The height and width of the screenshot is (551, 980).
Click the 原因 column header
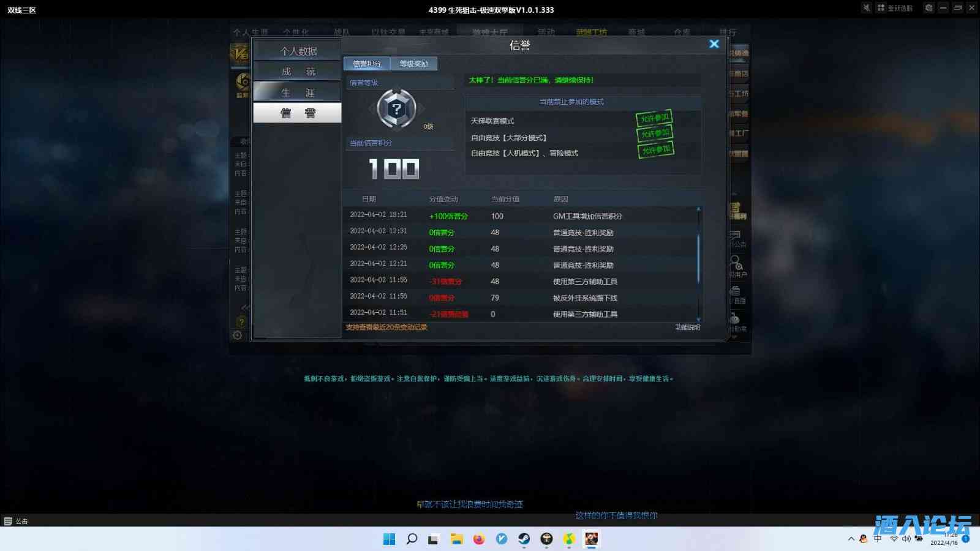click(560, 199)
